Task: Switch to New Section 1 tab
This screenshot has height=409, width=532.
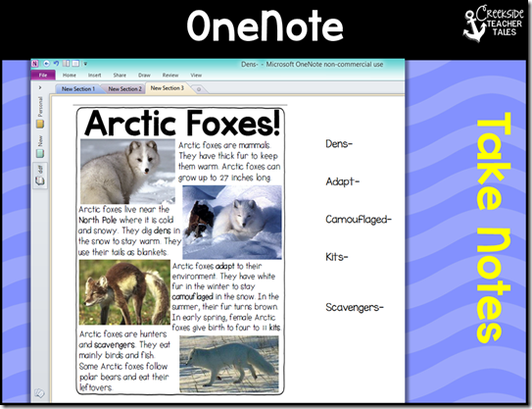Action: tap(78, 89)
